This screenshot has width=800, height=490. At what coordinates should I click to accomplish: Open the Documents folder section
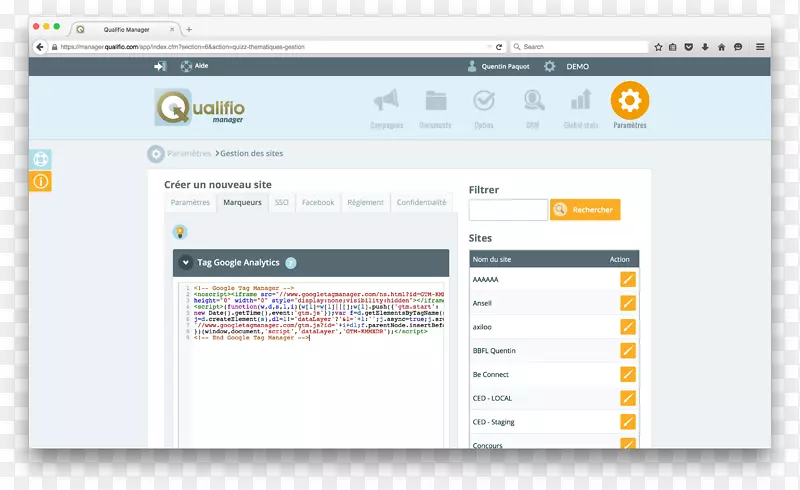point(435,109)
